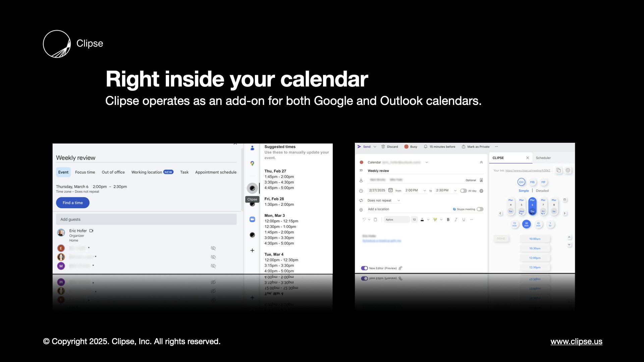The image size is (644, 362).
Task: Expand the Calendar account dropdown
Action: (x=427, y=162)
